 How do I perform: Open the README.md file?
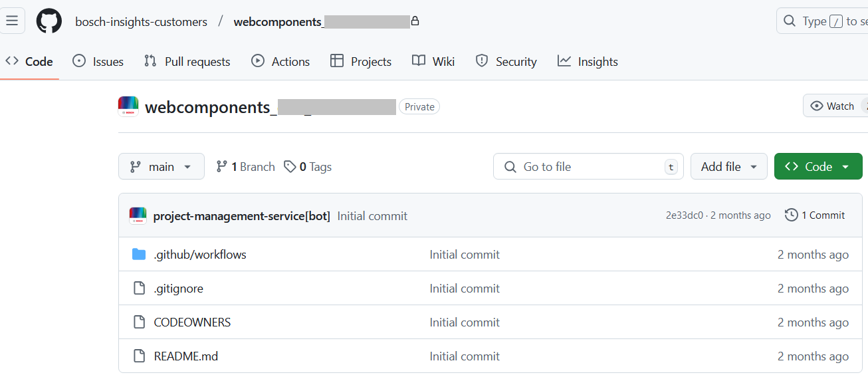coord(186,356)
